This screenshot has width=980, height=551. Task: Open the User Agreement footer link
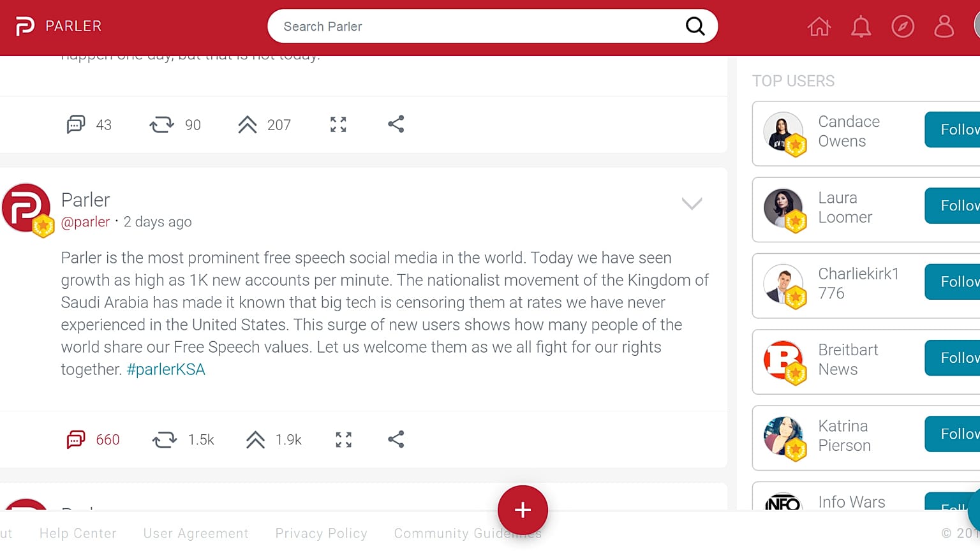[196, 533]
